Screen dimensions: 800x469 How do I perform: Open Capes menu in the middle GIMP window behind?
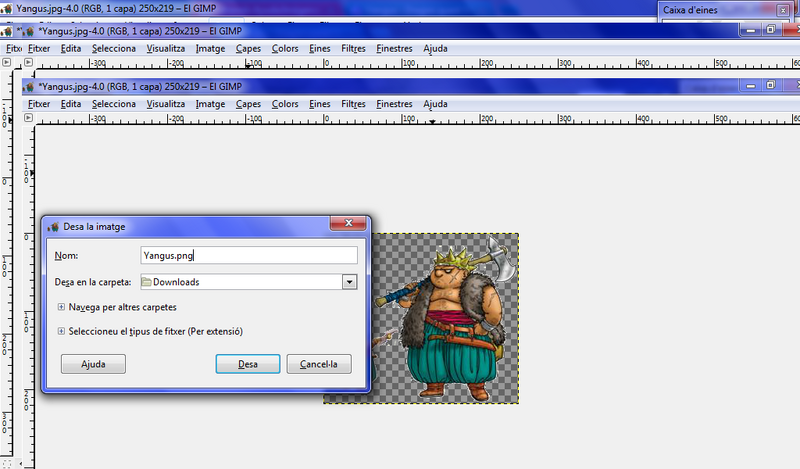[248, 48]
